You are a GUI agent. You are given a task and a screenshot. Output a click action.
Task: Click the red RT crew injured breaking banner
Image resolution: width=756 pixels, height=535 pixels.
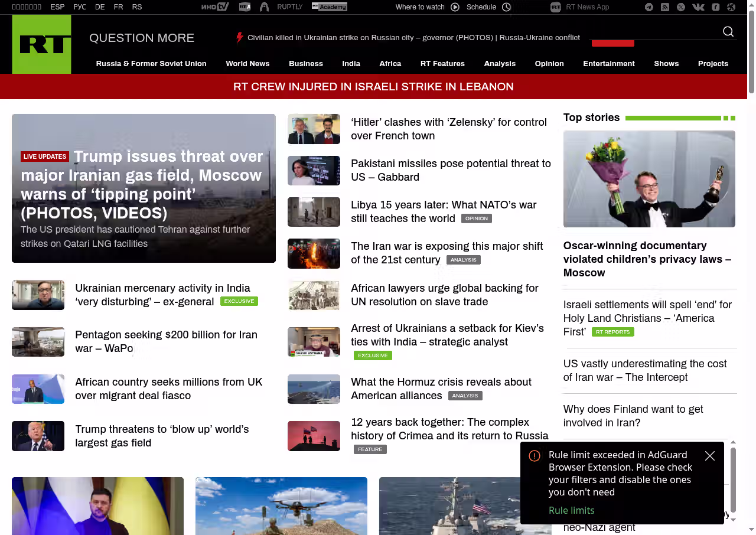373,87
